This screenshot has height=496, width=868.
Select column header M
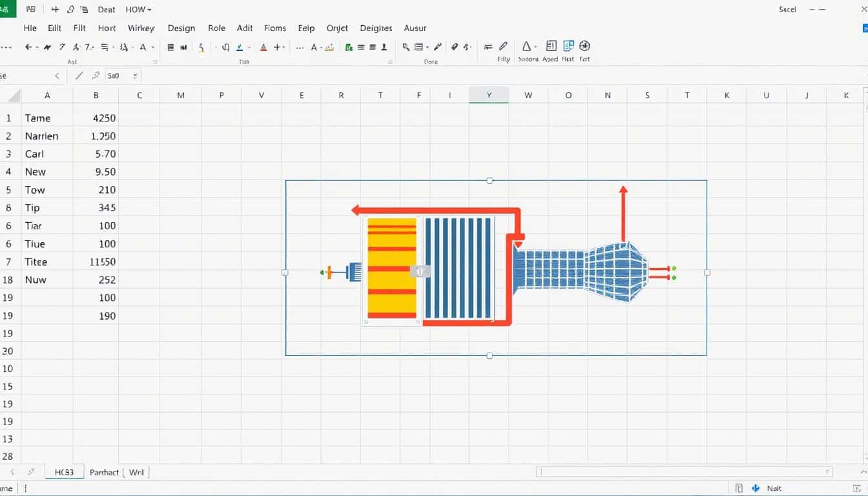point(181,95)
